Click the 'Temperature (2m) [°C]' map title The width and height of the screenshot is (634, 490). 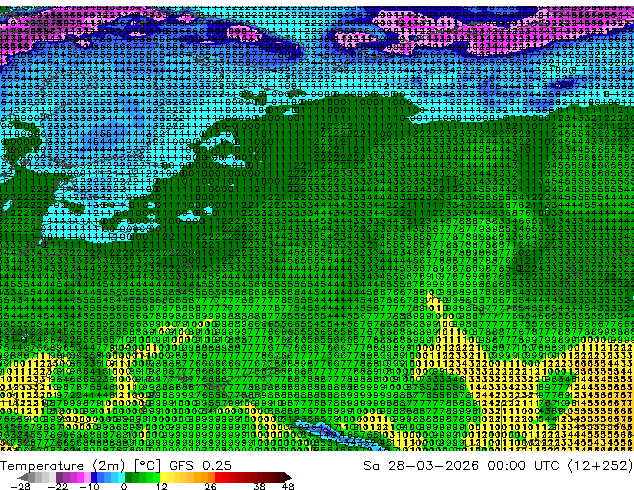click(x=80, y=465)
